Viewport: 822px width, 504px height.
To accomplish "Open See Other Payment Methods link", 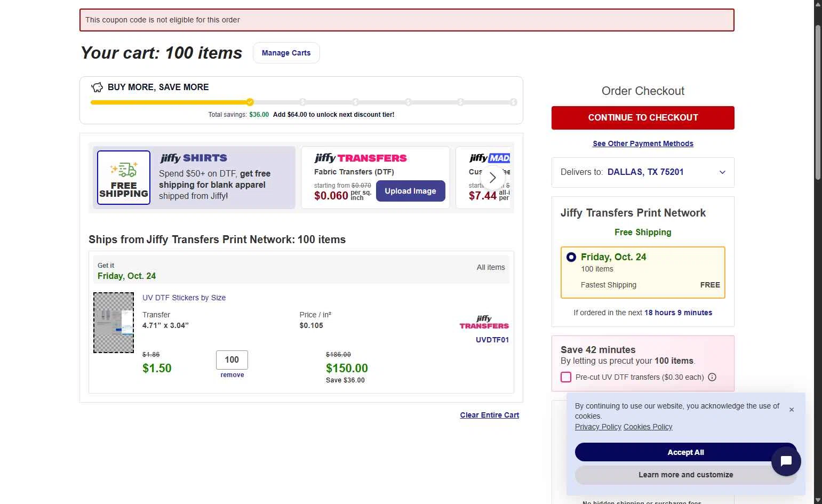I will (643, 143).
